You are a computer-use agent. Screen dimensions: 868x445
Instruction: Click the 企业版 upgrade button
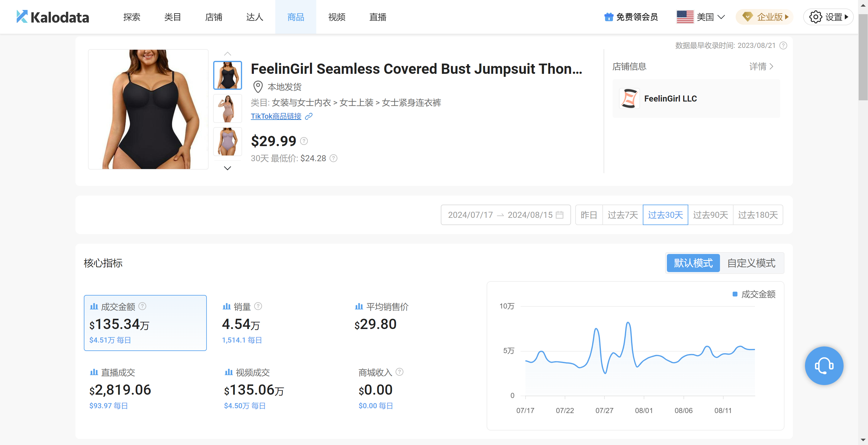[x=764, y=17]
